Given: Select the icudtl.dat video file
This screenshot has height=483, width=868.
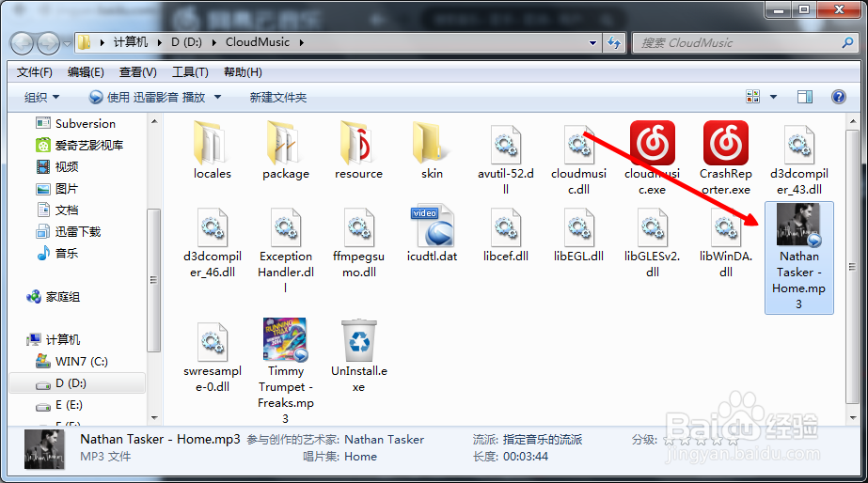Looking at the screenshot, I should point(432,233).
